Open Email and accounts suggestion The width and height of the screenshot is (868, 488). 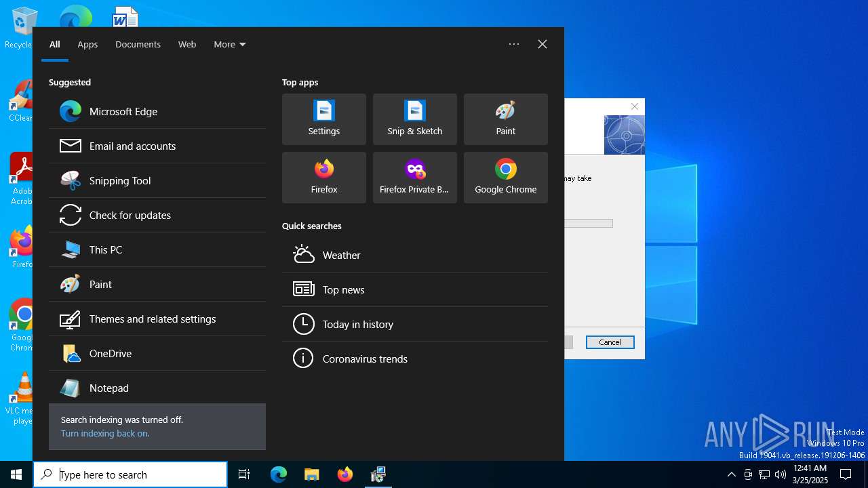[x=157, y=146]
